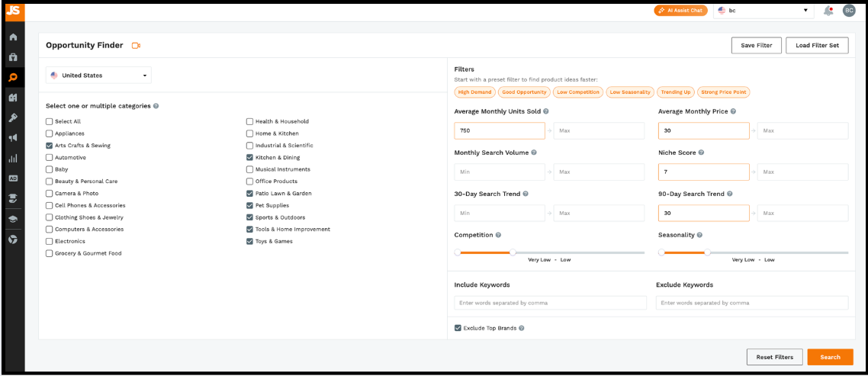This screenshot has width=868, height=376.
Task: Click the Reset Filters button
Action: point(774,357)
